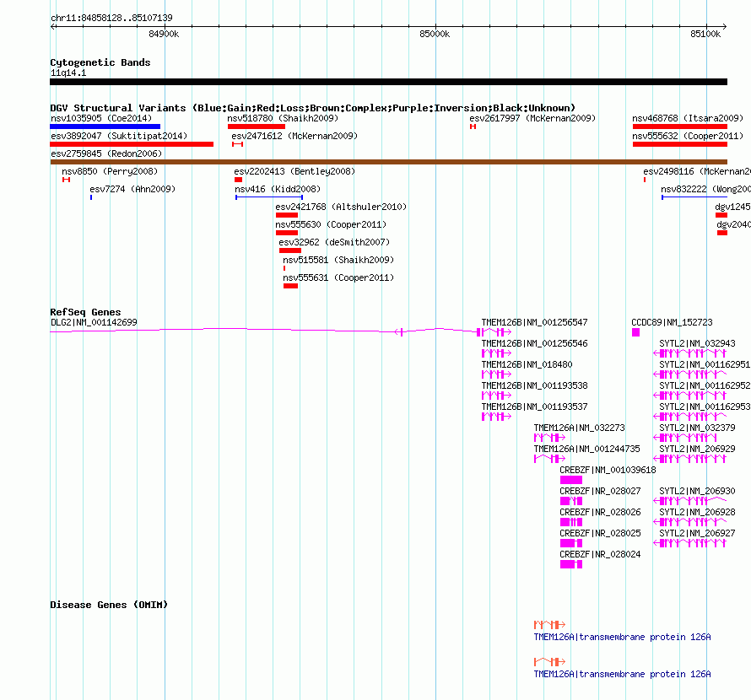
Task: Select the nsv555632 (Cooper2011) variant
Action: [679, 144]
